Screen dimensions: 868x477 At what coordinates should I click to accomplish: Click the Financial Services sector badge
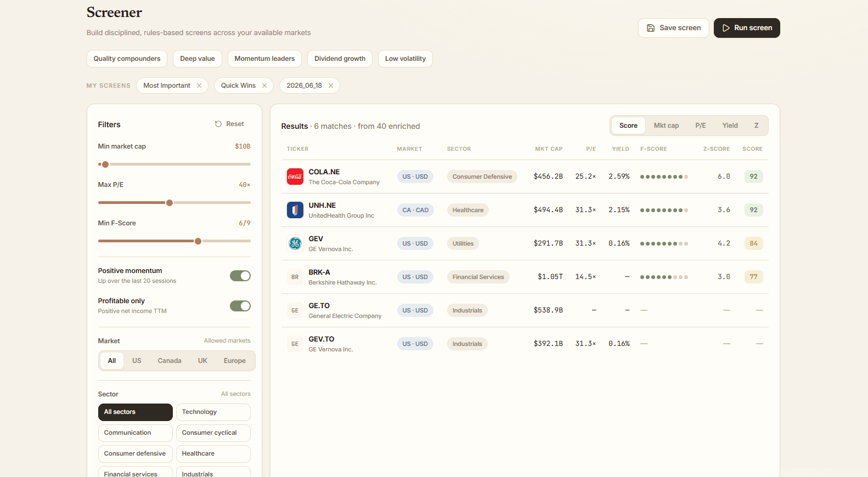(478, 277)
